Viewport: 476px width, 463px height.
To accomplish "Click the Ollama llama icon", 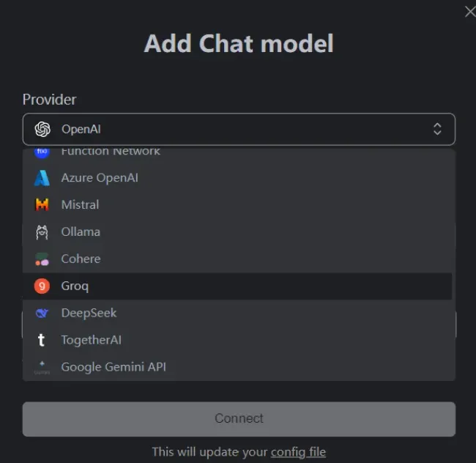I will (x=42, y=232).
